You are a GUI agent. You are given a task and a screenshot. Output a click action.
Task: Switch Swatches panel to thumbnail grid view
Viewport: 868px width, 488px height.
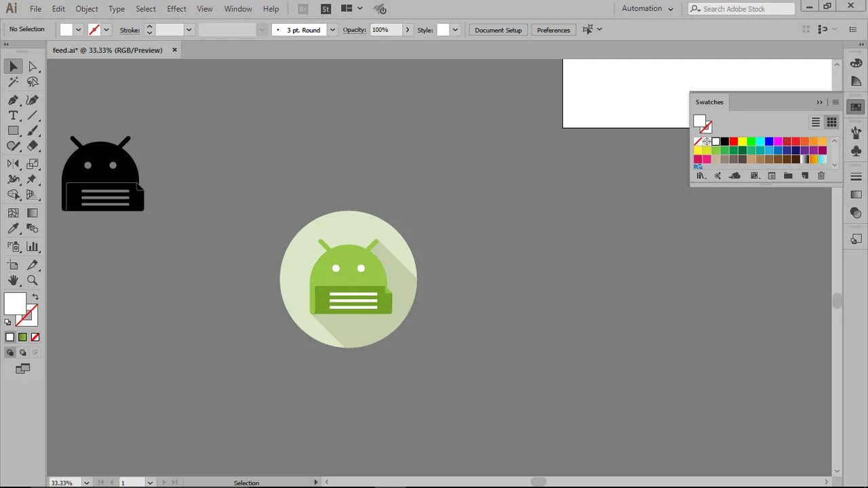tap(831, 122)
